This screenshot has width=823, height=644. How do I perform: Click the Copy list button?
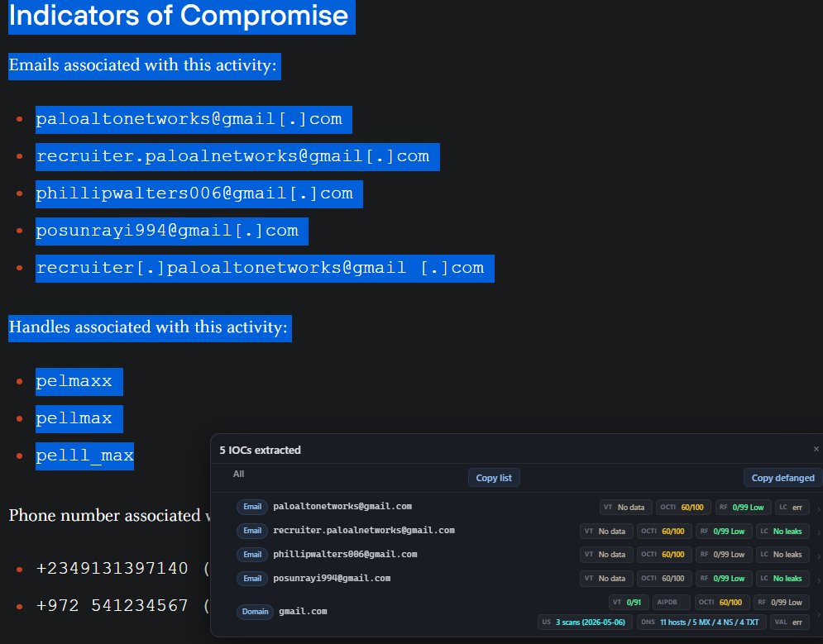tap(494, 478)
